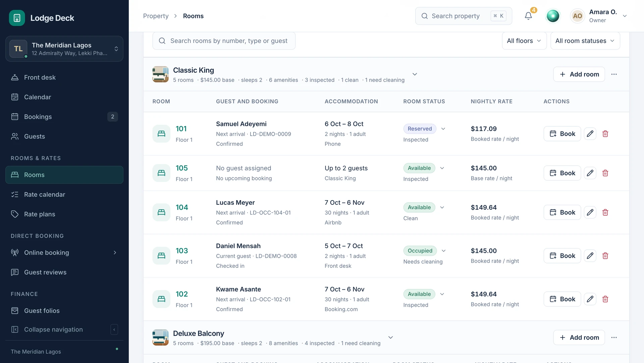The image size is (644, 363).
Task: Edit room 101 with pencil icon
Action: (590, 134)
